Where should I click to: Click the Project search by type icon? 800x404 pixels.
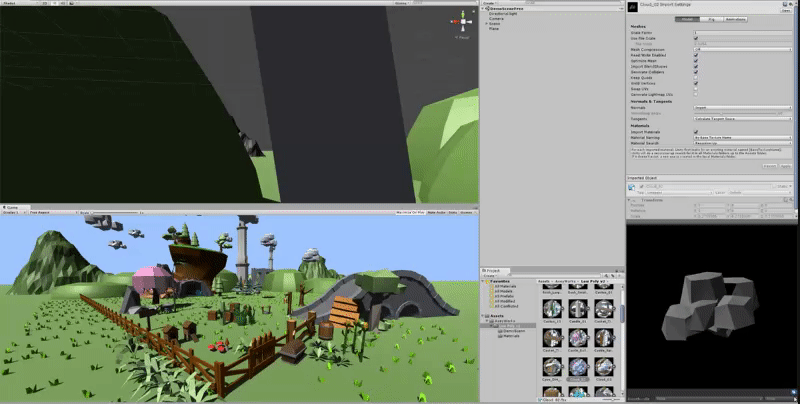coord(607,276)
